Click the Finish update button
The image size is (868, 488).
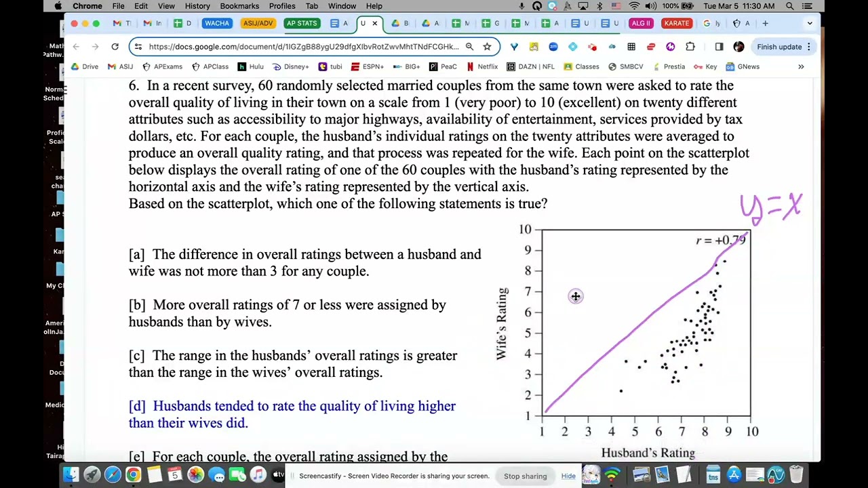coord(779,47)
